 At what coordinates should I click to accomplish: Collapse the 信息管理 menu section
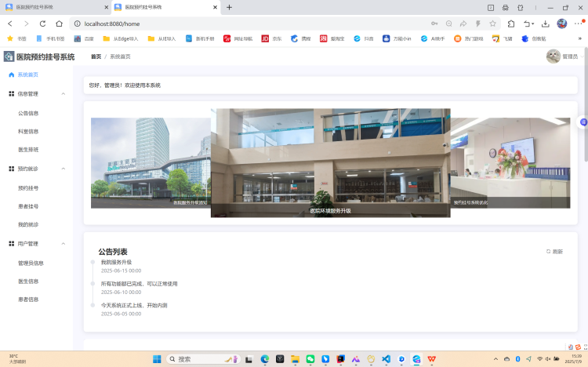click(x=63, y=93)
